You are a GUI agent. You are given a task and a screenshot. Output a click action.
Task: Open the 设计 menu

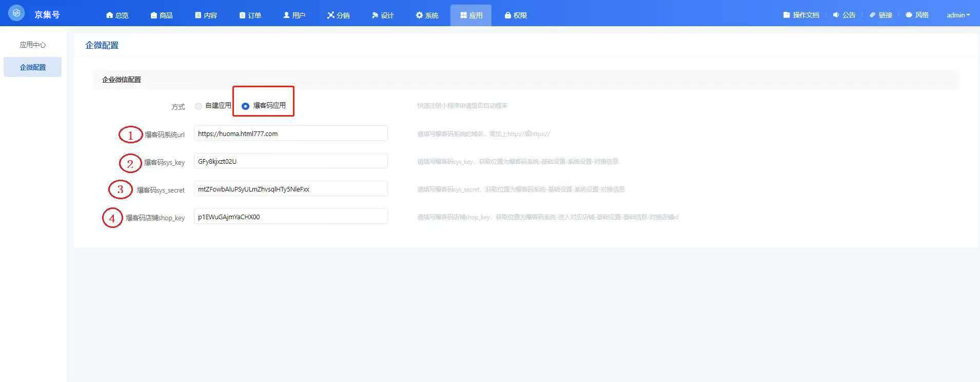(382, 15)
